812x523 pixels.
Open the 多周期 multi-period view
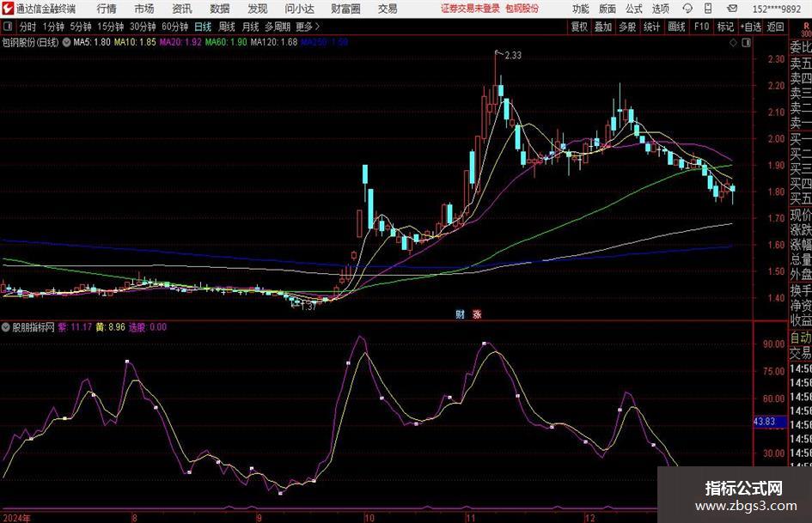point(278,27)
